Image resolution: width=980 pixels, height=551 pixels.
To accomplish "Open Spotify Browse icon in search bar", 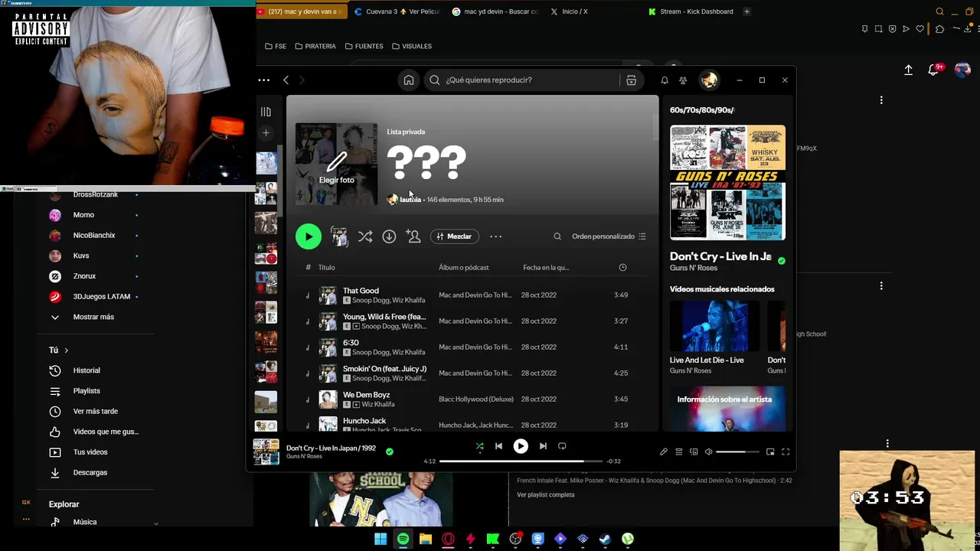I will pyautogui.click(x=631, y=80).
